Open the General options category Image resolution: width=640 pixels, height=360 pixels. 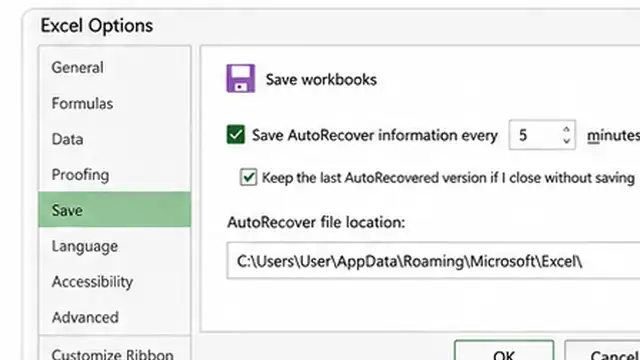click(114, 67)
